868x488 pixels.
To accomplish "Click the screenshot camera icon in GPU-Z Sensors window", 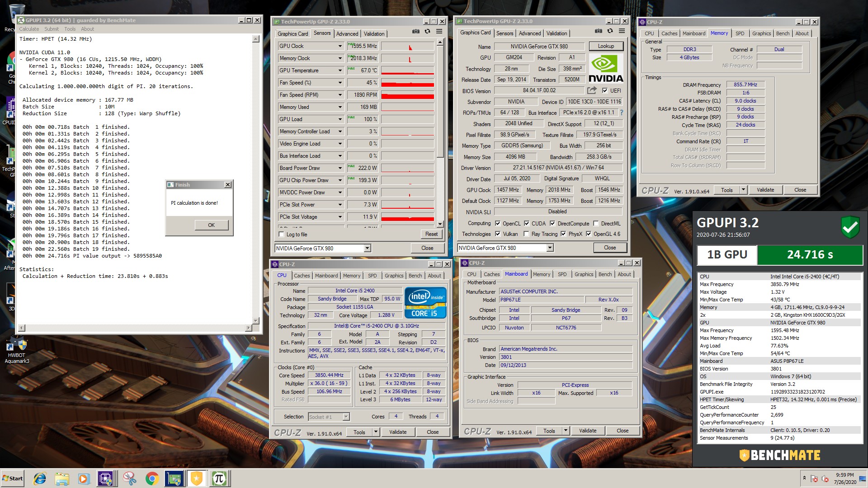I will [x=415, y=32].
